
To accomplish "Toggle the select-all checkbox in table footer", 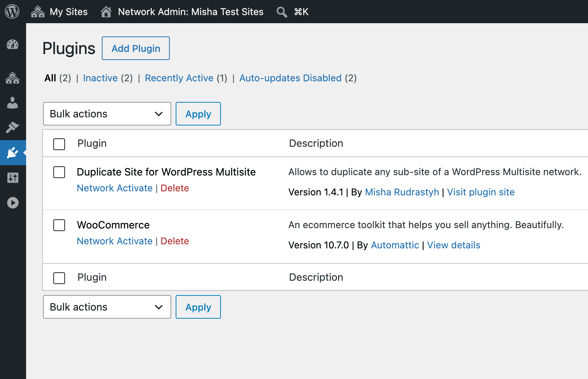I will click(59, 278).
